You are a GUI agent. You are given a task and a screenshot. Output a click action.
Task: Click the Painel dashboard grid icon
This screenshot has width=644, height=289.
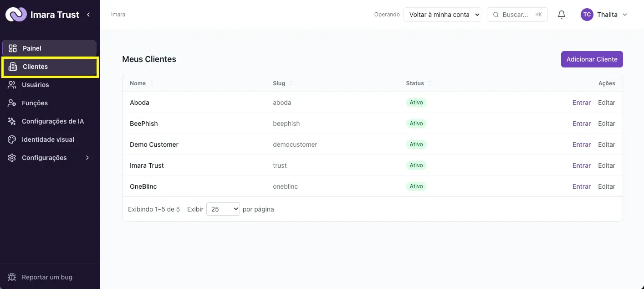(x=13, y=48)
